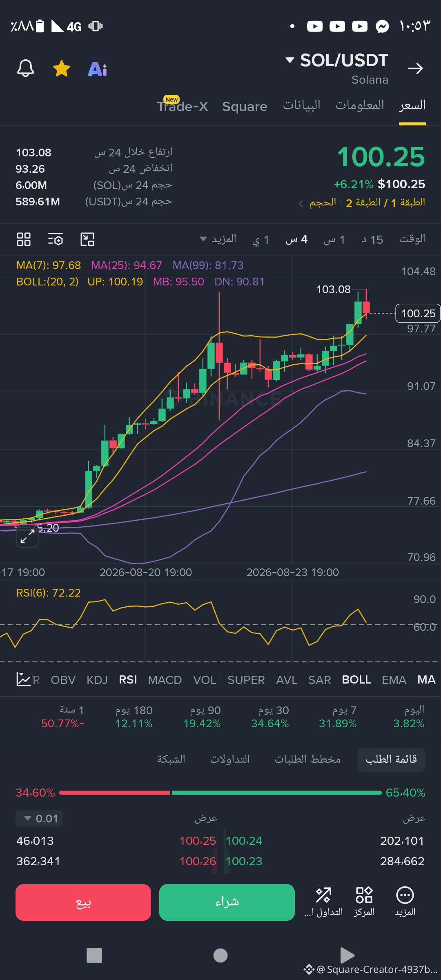
Task: Toggle the BOLL overlay indicator
Action: point(356,680)
